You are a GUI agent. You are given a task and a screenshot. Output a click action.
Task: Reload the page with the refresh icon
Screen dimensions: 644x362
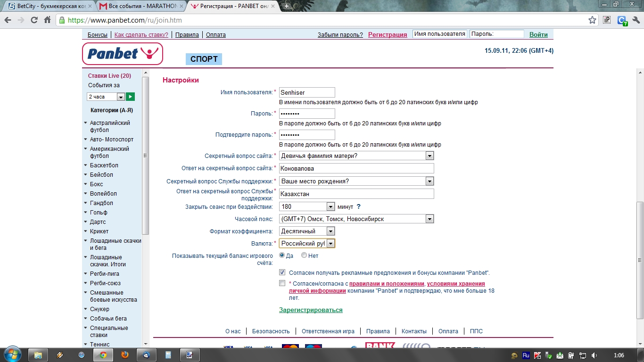pyautogui.click(x=34, y=20)
